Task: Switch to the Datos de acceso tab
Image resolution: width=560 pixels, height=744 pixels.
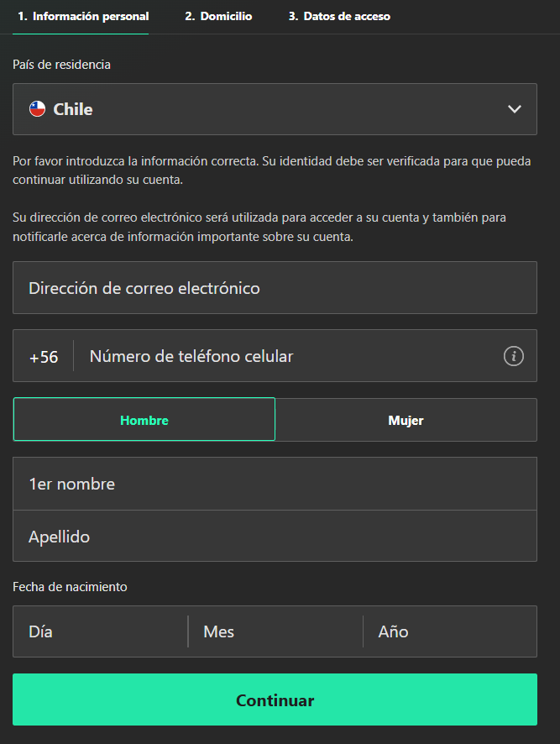Action: (339, 15)
